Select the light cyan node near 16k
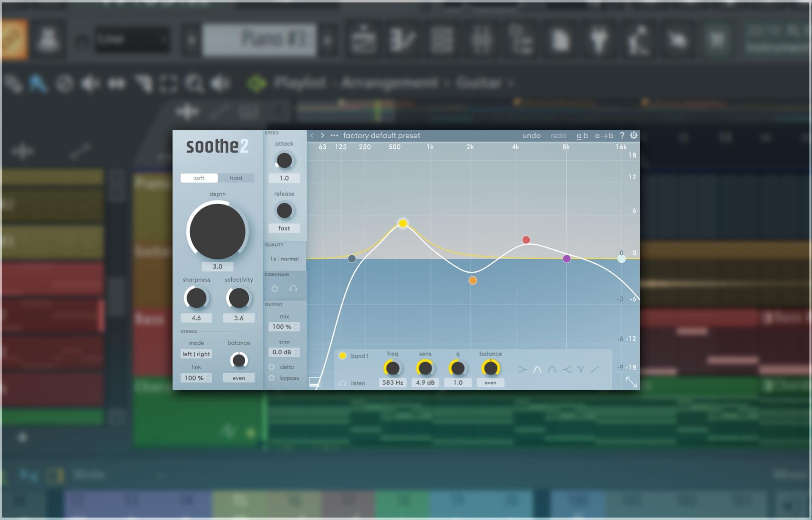This screenshot has height=520, width=812. (x=621, y=259)
